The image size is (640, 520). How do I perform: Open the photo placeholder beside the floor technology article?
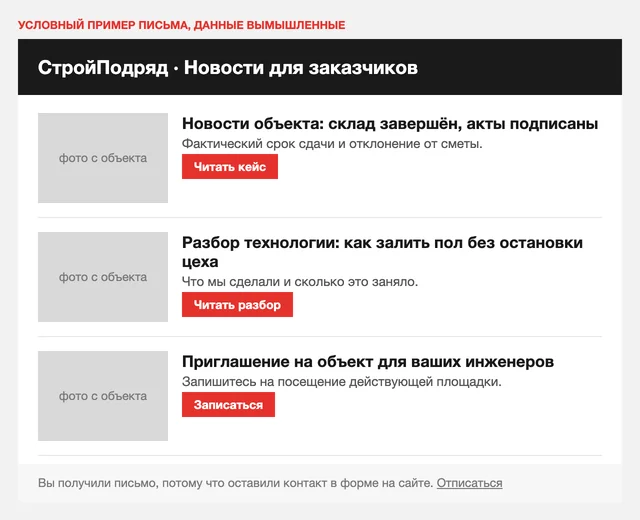coord(103,277)
